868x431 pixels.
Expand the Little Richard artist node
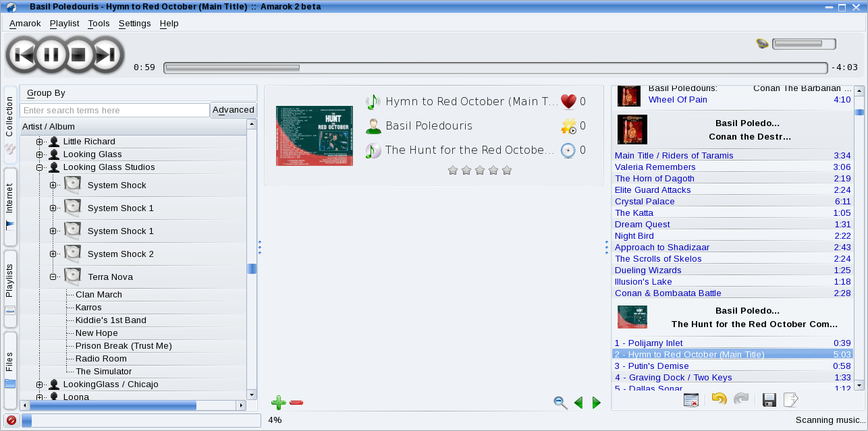point(40,142)
